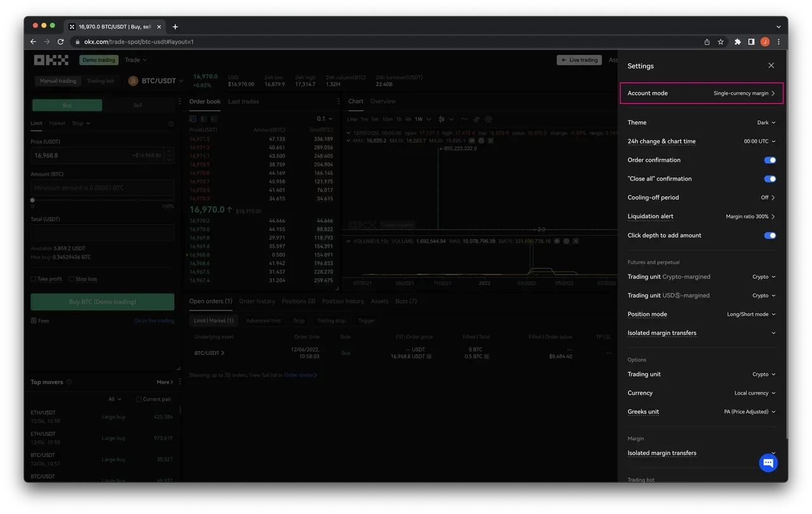This screenshot has height=514, width=812.
Task: Click the Buy BTC (Demo trading) button
Action: (x=102, y=302)
